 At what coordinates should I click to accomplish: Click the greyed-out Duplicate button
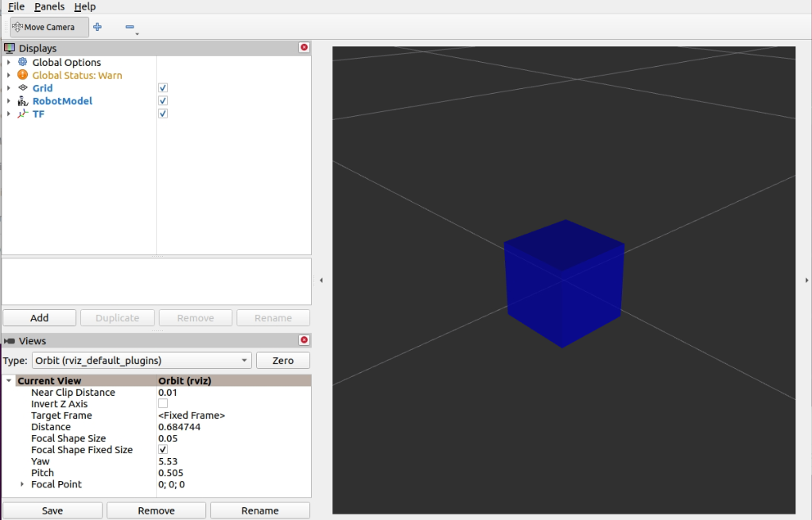118,318
